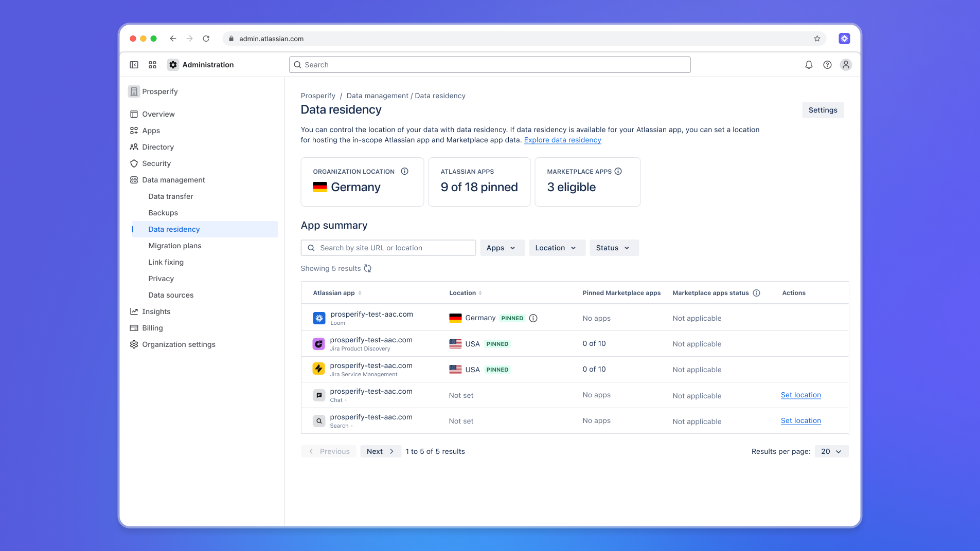Set location for the Search app
980x551 pixels.
[x=800, y=420]
